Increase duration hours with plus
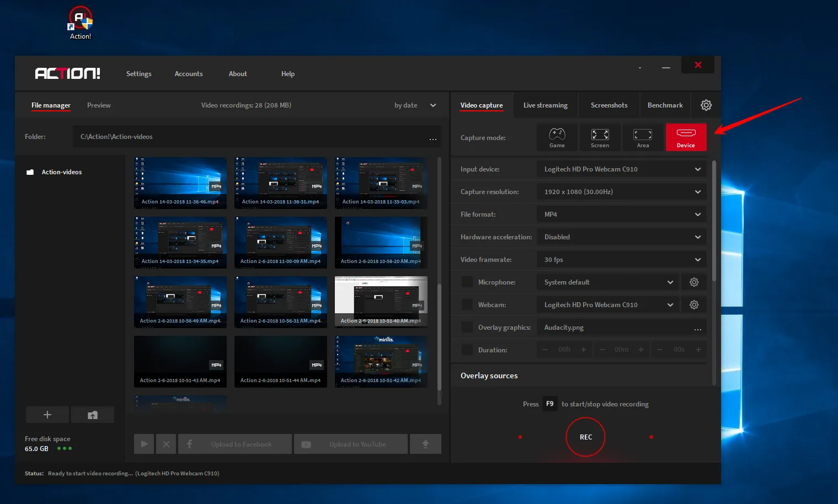 coord(584,350)
